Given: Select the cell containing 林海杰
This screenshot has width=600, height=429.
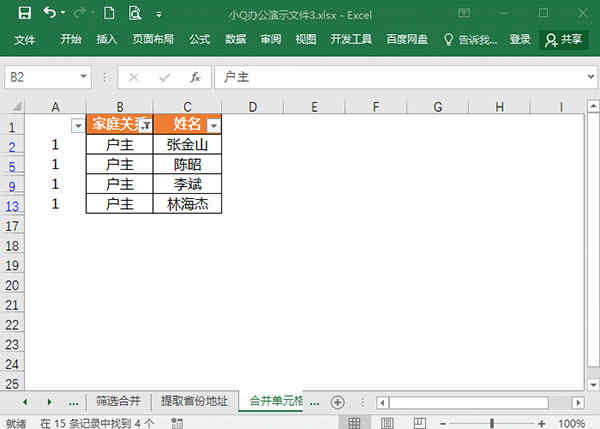Looking at the screenshot, I should click(188, 204).
